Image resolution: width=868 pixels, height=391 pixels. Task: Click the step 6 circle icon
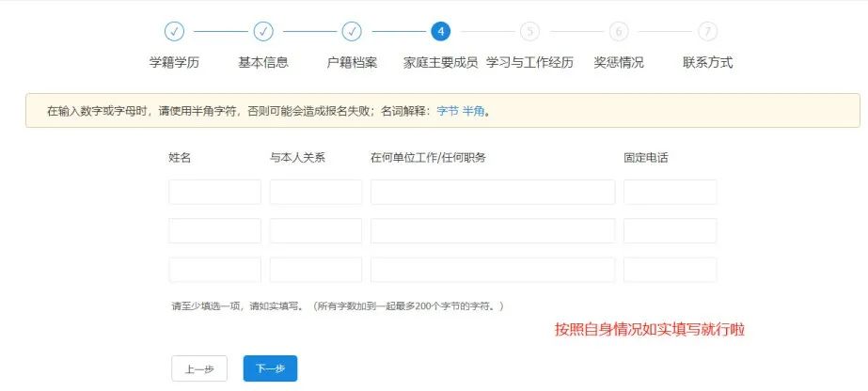point(618,31)
